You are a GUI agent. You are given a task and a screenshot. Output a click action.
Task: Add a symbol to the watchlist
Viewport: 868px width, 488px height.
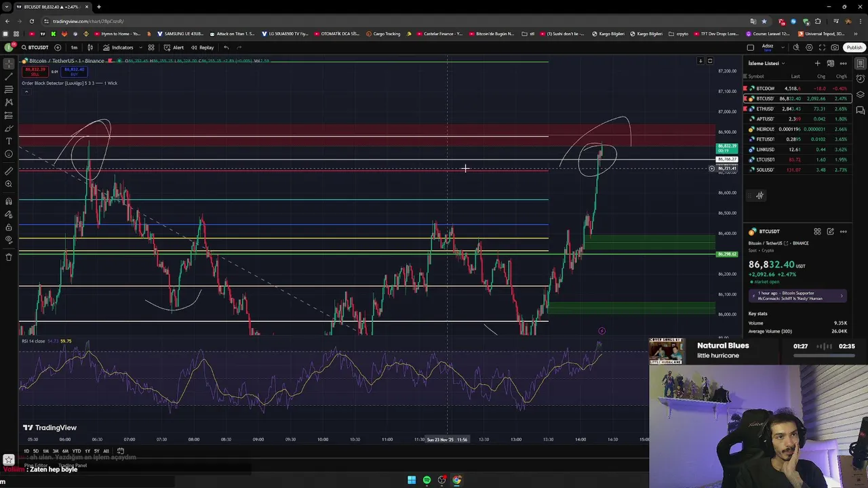click(x=817, y=63)
